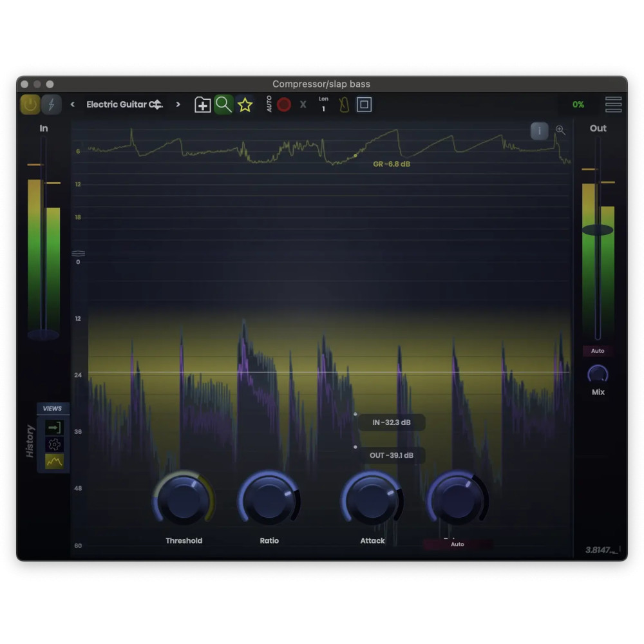The height and width of the screenshot is (644, 644).
Task: Open the hamburger menu at top right
Action: coord(612,104)
